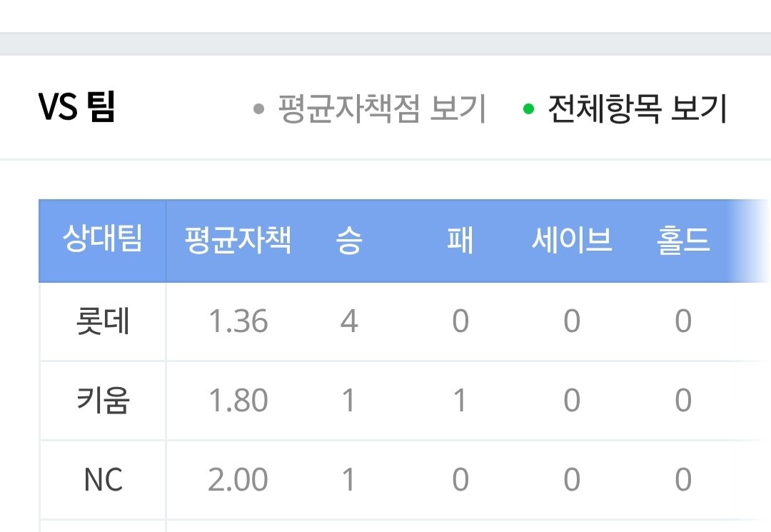Image resolution: width=771 pixels, height=532 pixels.
Task: Click the 승 column header
Action: [348, 241]
